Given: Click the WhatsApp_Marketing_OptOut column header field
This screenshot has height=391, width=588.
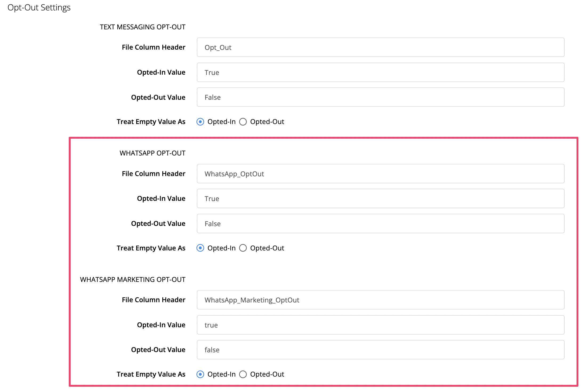Looking at the screenshot, I should pos(380,300).
